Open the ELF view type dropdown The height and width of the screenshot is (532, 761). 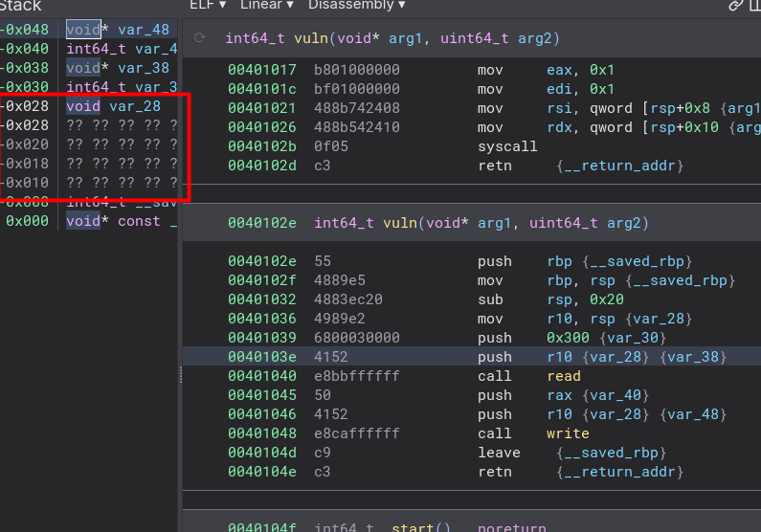208,6
